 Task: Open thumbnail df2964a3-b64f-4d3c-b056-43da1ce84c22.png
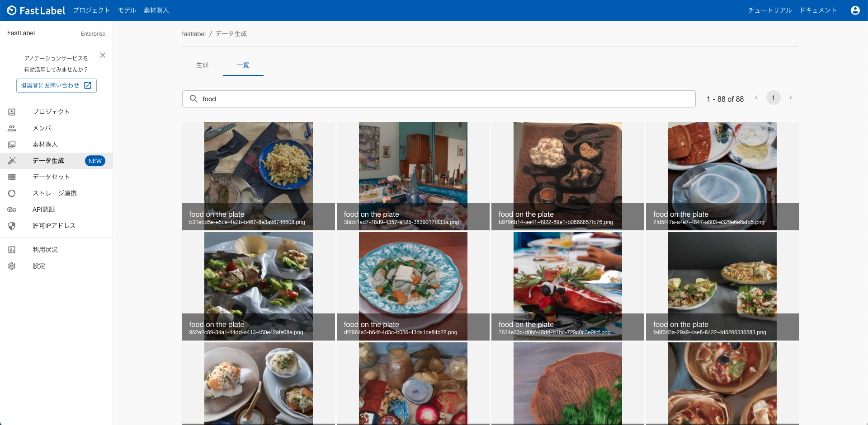click(x=413, y=286)
